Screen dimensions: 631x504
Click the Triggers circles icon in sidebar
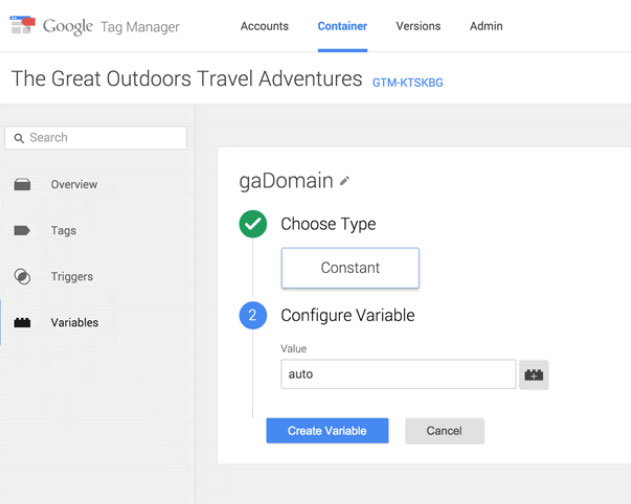(x=22, y=277)
